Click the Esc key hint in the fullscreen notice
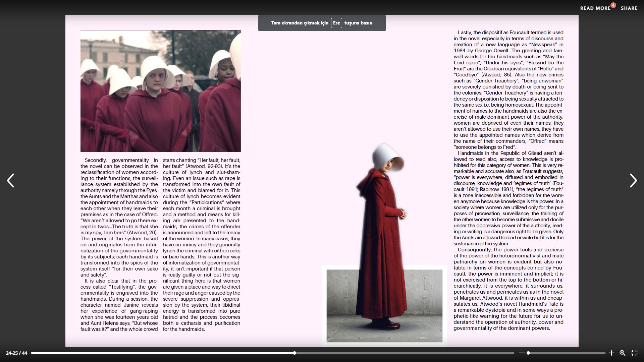Image resolution: width=644 pixels, height=362 pixels. tap(336, 23)
